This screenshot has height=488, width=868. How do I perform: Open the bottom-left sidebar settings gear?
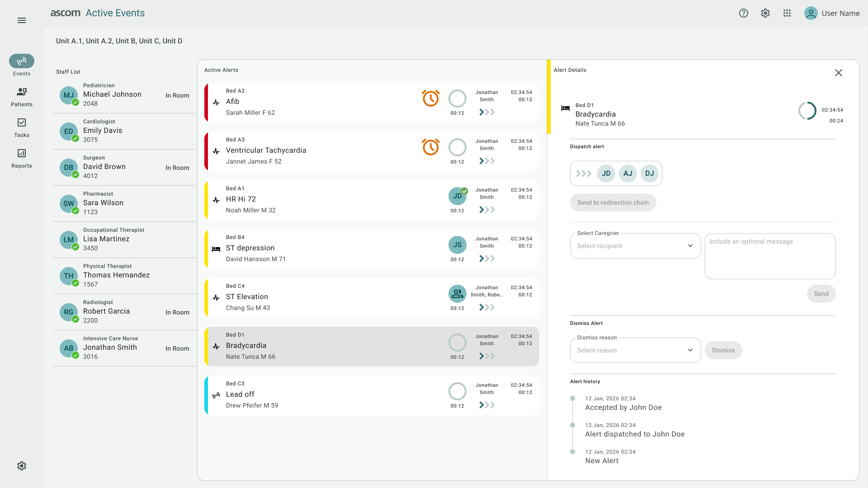pos(22,466)
